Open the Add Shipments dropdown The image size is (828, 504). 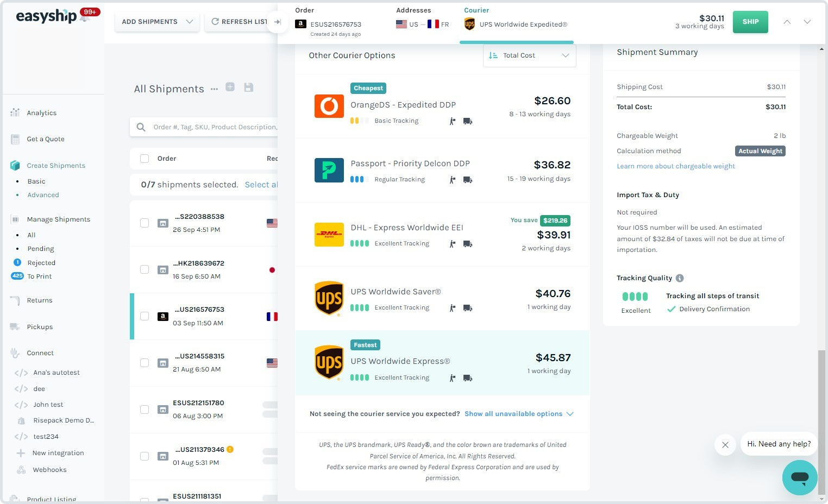157,22
